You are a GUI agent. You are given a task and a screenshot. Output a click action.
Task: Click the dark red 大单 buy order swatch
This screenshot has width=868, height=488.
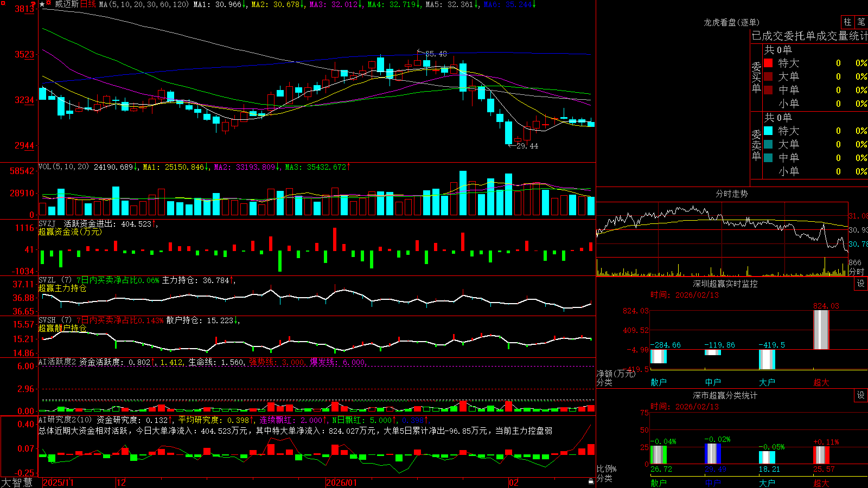point(768,76)
